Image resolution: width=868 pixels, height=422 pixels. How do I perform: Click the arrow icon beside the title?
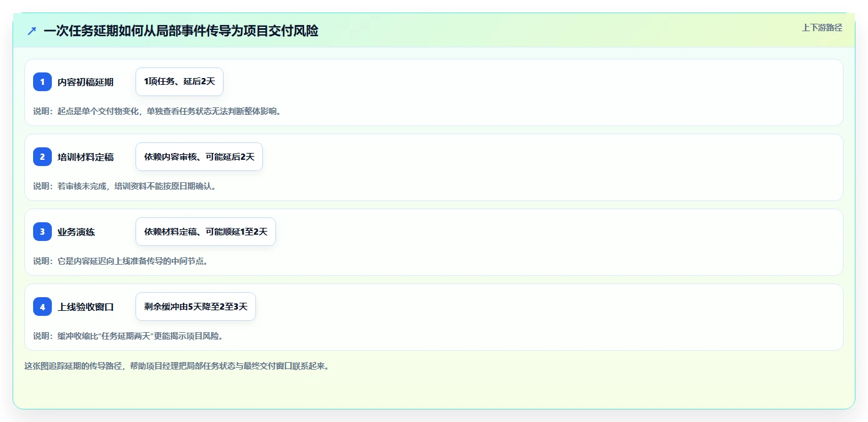32,31
